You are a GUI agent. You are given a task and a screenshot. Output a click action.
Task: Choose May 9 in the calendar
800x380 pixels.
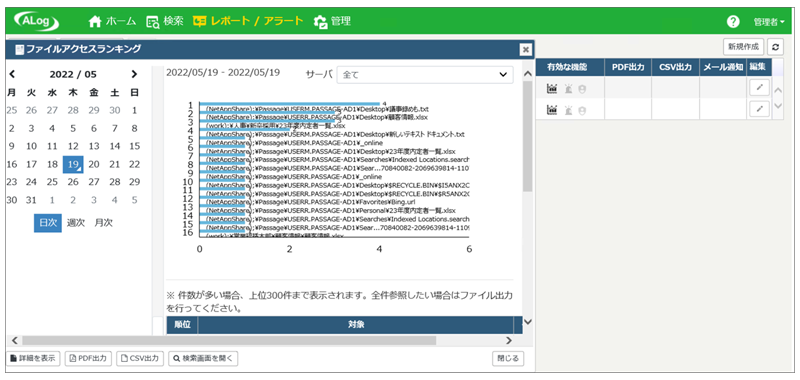[x=11, y=146]
